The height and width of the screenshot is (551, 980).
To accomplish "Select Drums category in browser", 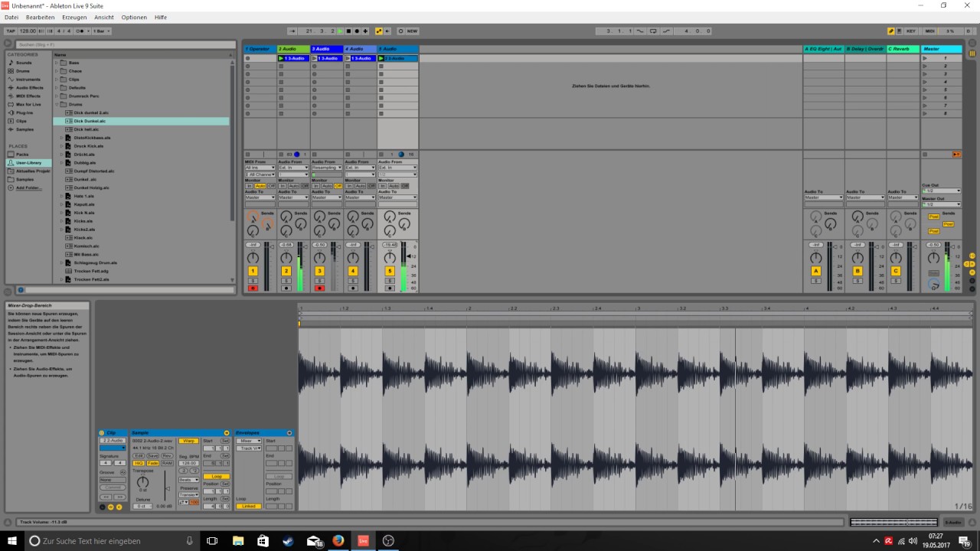I will click(x=23, y=71).
